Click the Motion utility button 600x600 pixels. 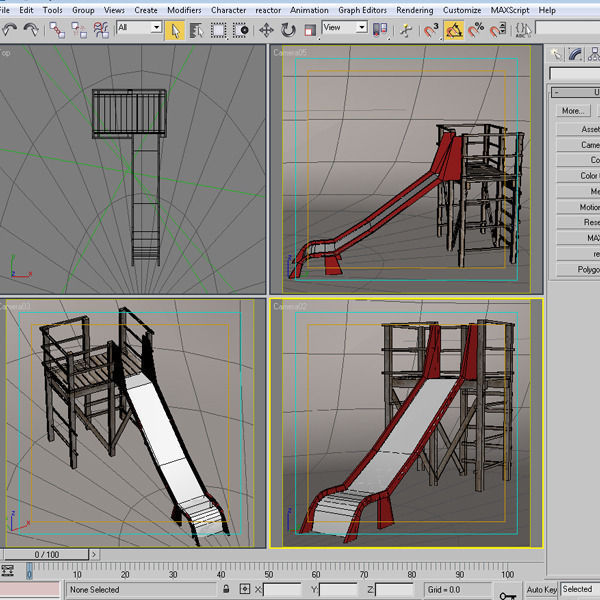coord(578,207)
